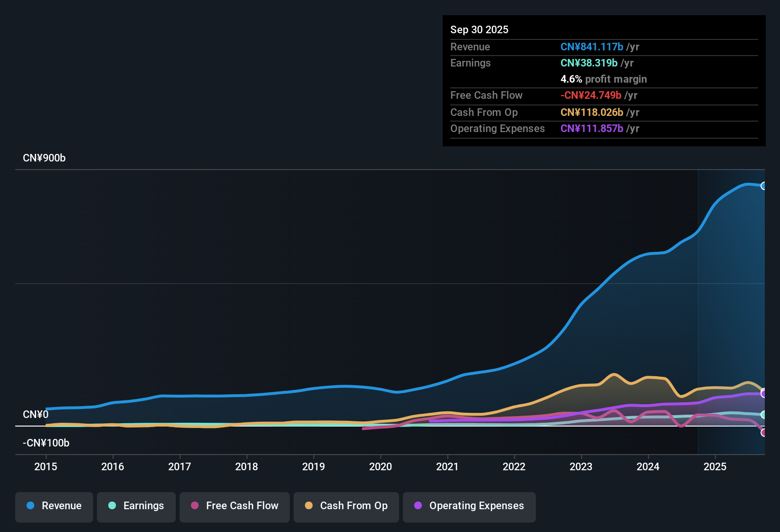This screenshot has width=780, height=532.
Task: Click the purple Operating Expenses legend dot
Action: coord(417,506)
